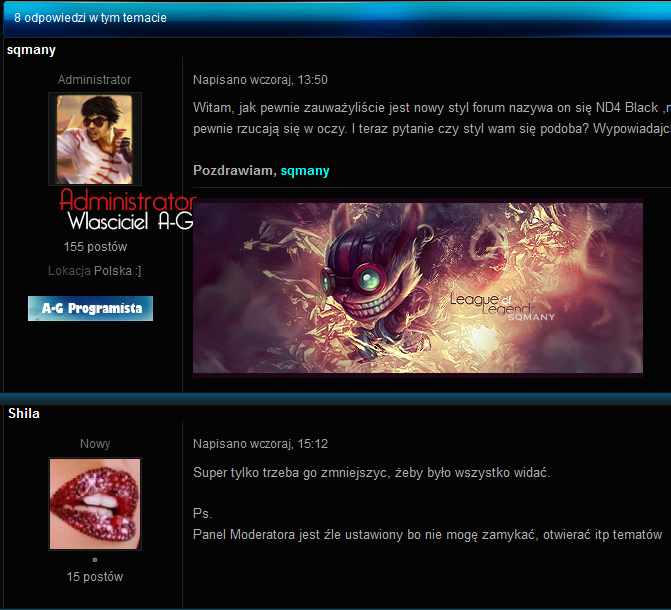Click 'Napisano wczoraj, 13:50' timestamp

[260, 80]
